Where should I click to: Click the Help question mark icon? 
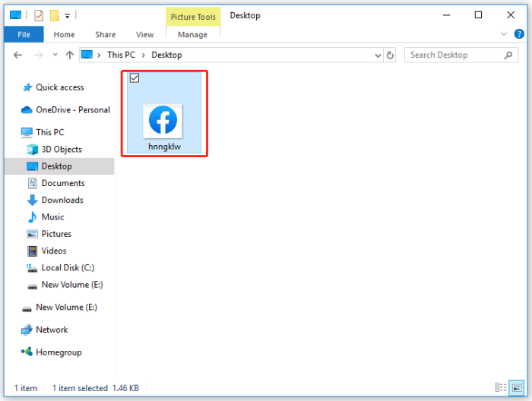pyautogui.click(x=519, y=34)
